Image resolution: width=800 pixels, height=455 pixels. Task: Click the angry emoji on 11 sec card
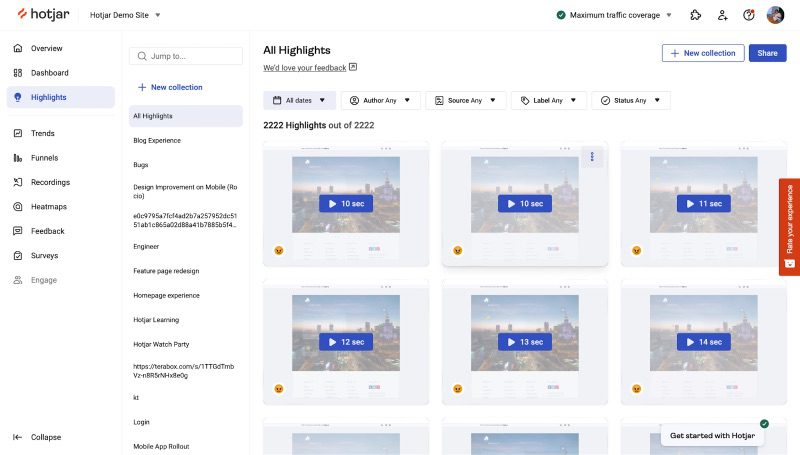[x=636, y=250]
